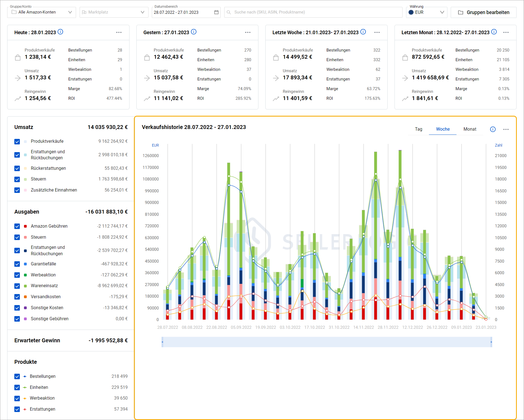Focus the SKU, ASIN, Produktname search field
This screenshot has height=420, width=524.
tap(313, 12)
